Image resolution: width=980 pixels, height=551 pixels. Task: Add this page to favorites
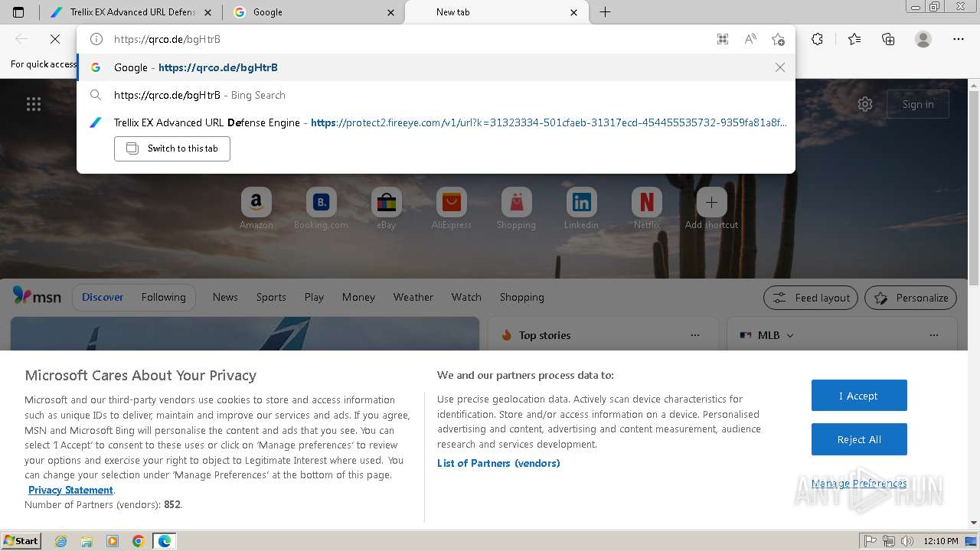tap(778, 39)
